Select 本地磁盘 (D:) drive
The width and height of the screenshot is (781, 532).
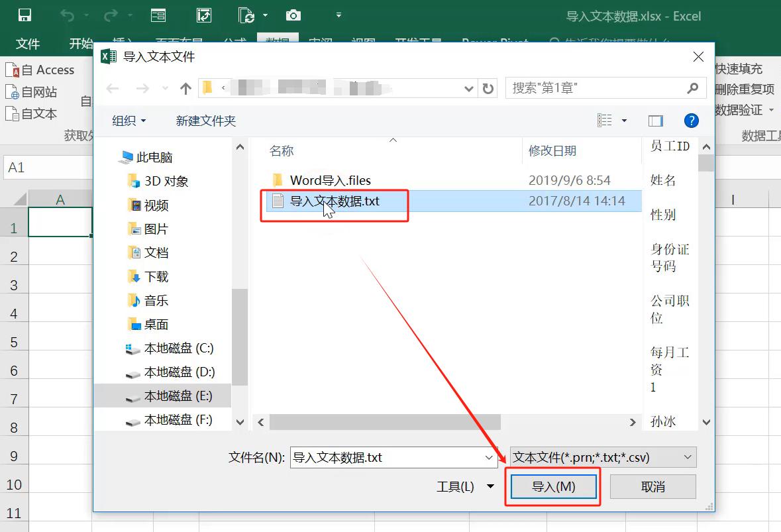point(170,372)
